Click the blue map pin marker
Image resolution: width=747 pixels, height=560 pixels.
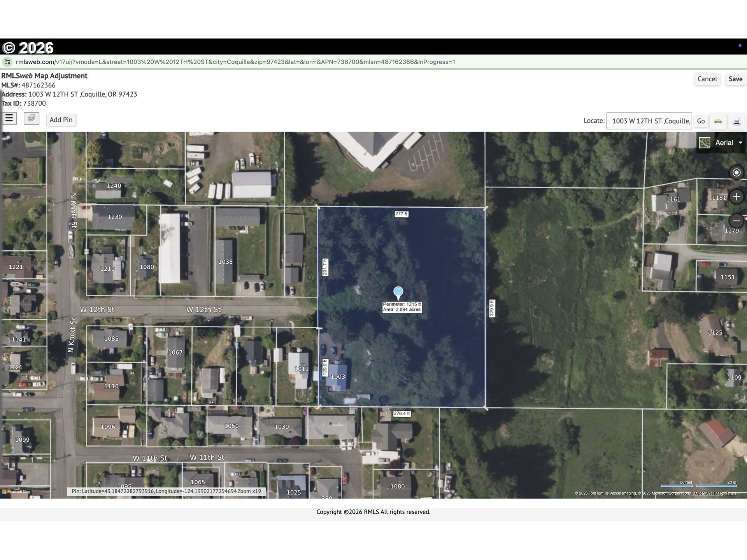(398, 292)
